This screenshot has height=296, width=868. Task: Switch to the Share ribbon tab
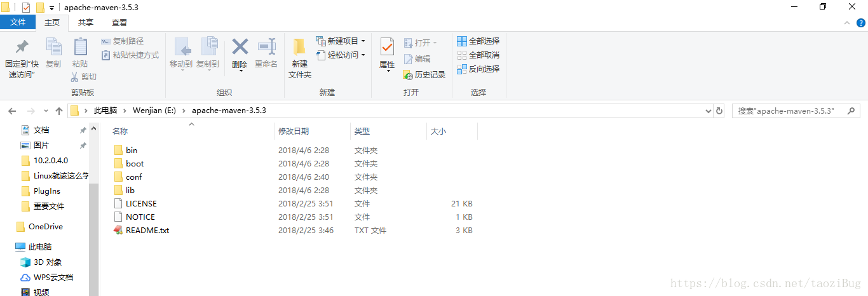click(x=86, y=22)
